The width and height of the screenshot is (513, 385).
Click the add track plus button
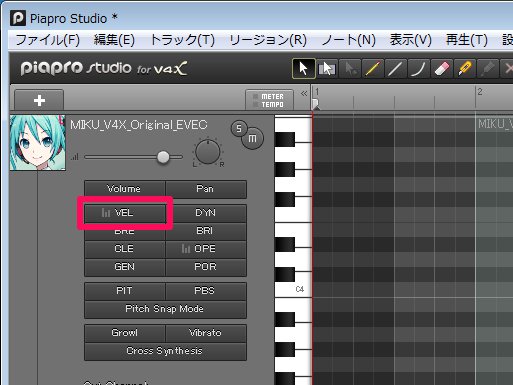pos(39,100)
